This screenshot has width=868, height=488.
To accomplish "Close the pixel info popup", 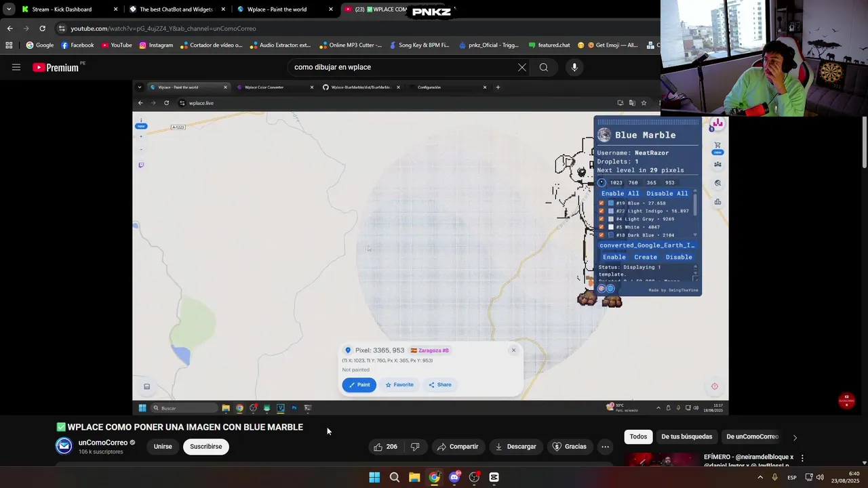I will [513, 350].
